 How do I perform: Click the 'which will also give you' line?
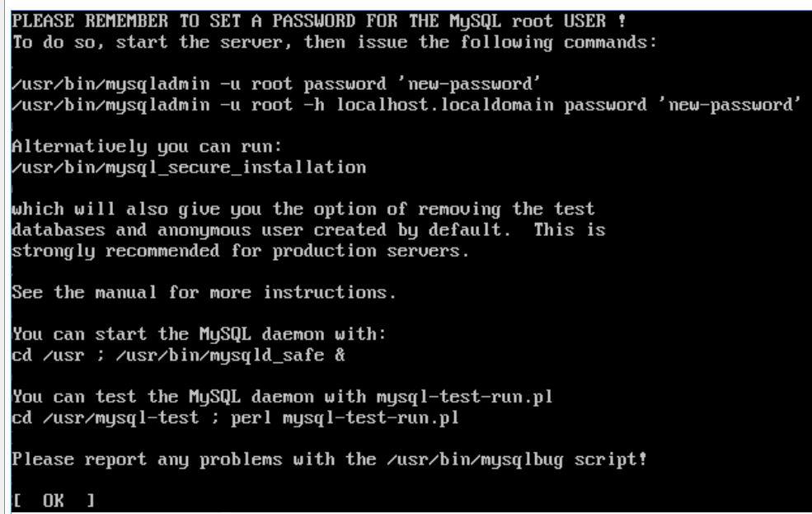[303, 210]
